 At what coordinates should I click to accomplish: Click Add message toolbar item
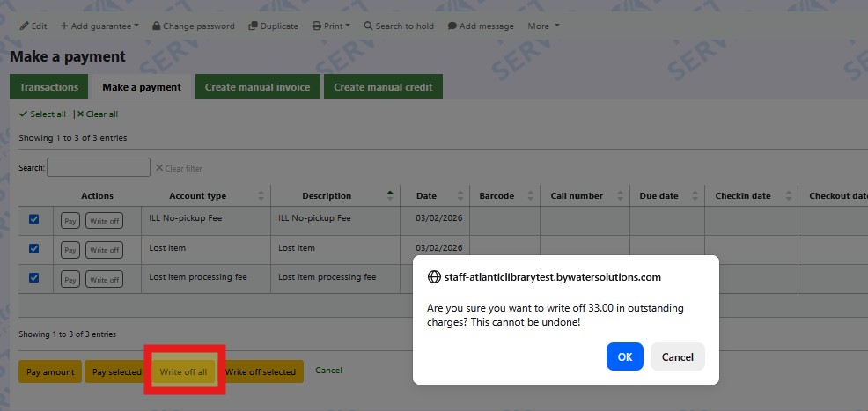481,26
